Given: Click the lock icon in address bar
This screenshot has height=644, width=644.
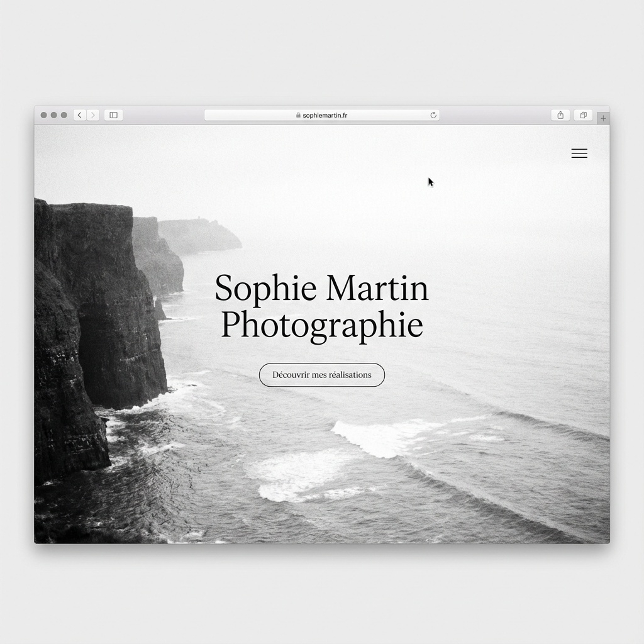Looking at the screenshot, I should click(298, 116).
